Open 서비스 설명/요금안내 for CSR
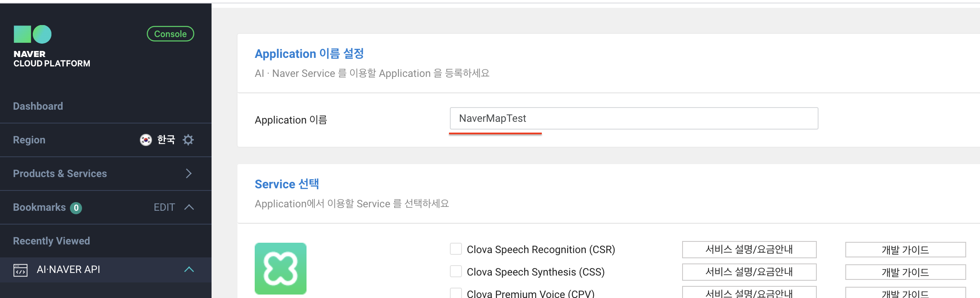This screenshot has height=298, width=980. (x=749, y=250)
